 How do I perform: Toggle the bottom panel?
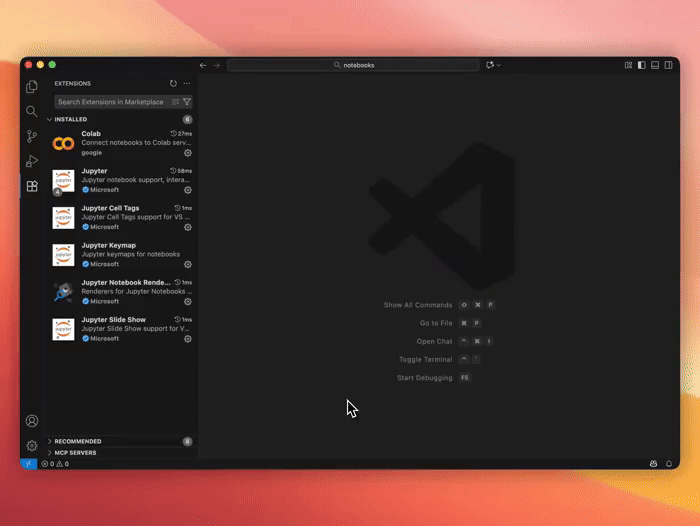(x=655, y=65)
